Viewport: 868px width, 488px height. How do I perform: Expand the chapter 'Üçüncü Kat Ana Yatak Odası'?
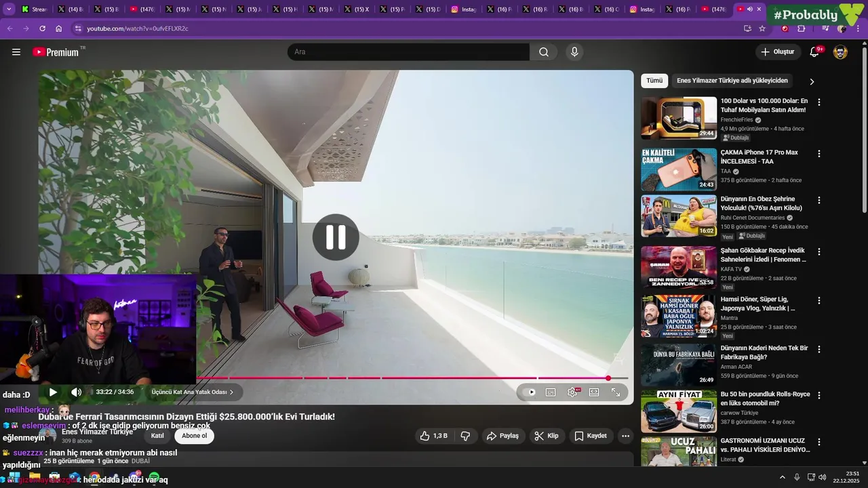tap(193, 392)
